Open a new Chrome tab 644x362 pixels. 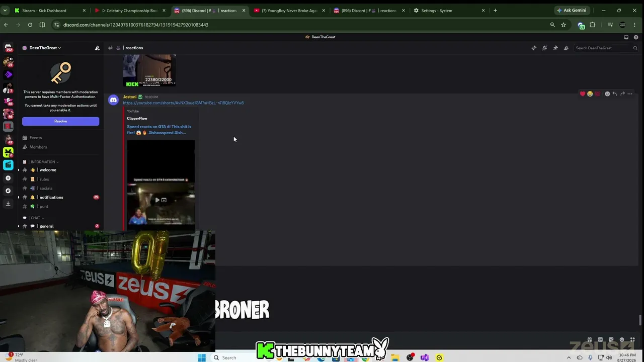click(x=495, y=10)
